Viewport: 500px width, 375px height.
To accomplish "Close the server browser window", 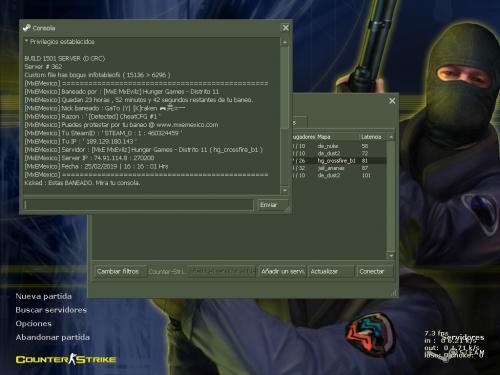I will pos(392,101).
